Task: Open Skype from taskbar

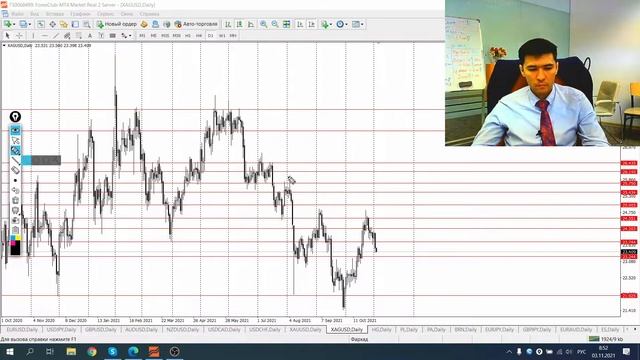Action: point(113,351)
